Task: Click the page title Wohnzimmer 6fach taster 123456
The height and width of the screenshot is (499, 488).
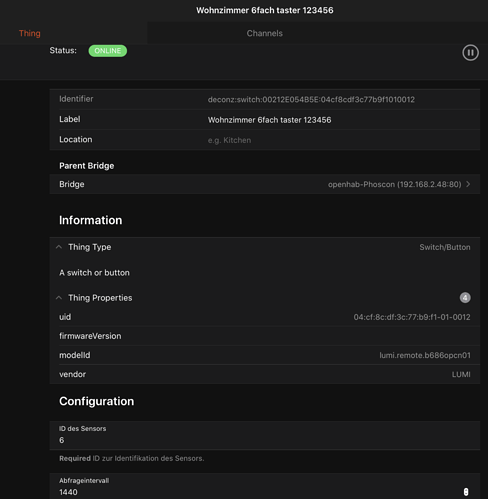Action: 265,10
